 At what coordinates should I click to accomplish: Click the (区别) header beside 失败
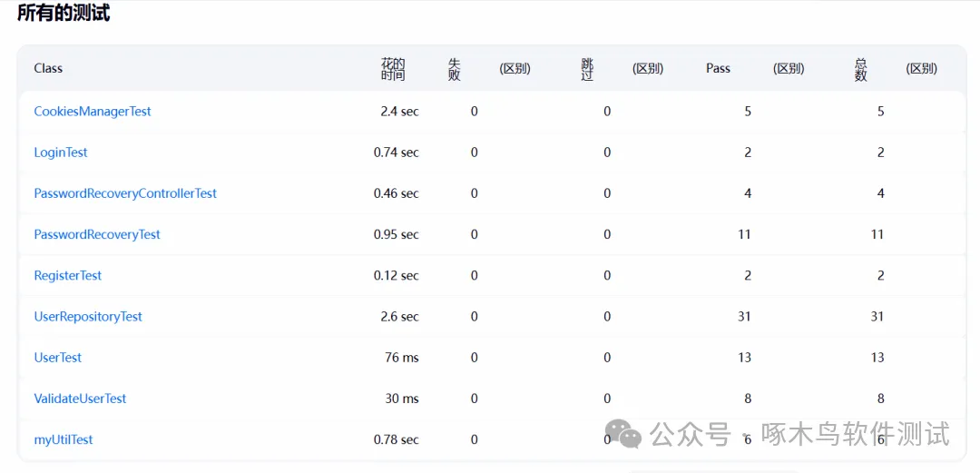tap(515, 69)
